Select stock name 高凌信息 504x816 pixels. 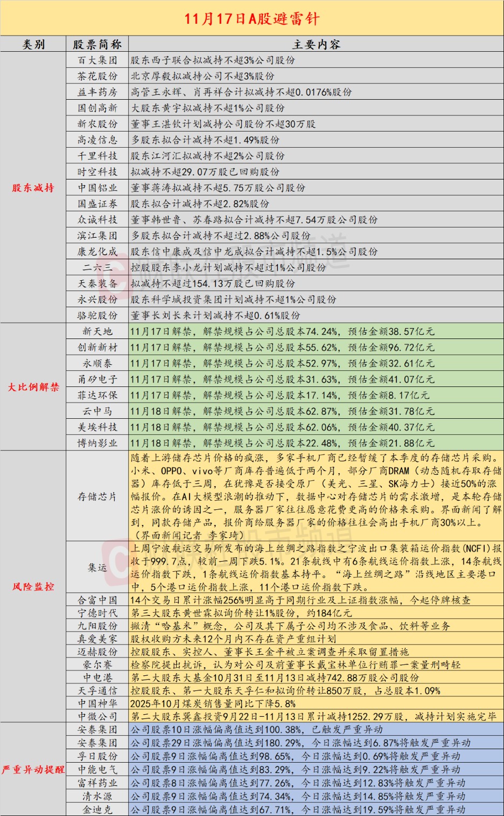coord(97,140)
